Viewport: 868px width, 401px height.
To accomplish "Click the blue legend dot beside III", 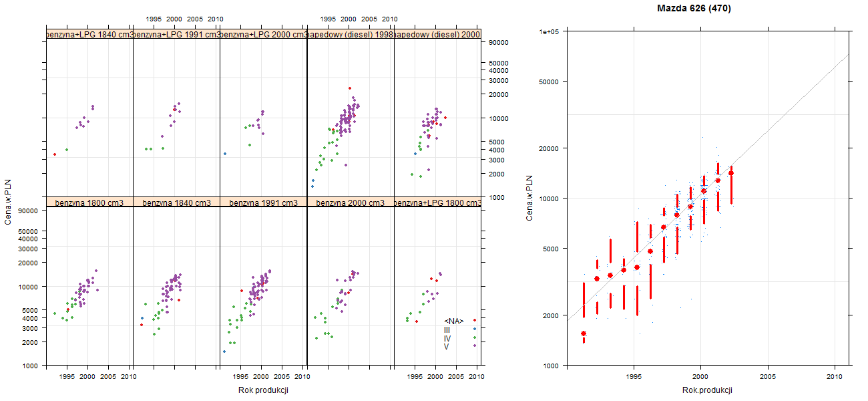I will click(x=475, y=329).
